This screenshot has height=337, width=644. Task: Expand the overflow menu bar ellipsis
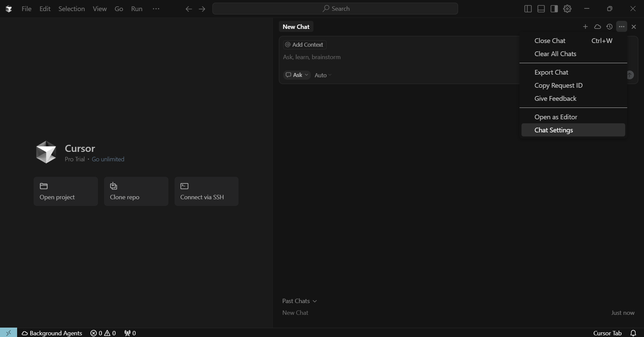[x=156, y=9]
